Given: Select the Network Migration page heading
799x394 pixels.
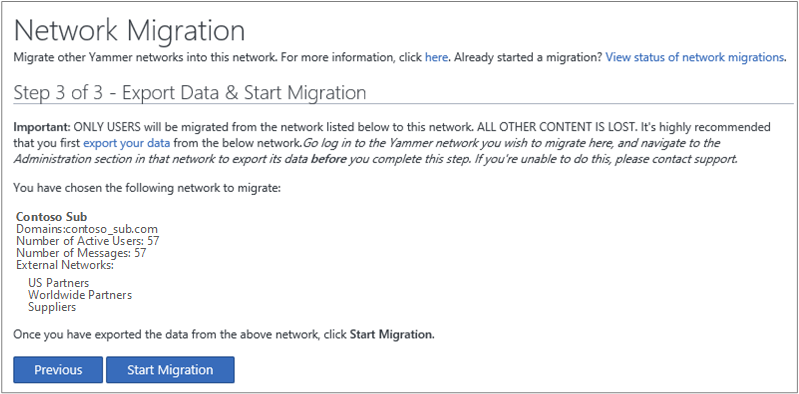Looking at the screenshot, I should 129,31.
